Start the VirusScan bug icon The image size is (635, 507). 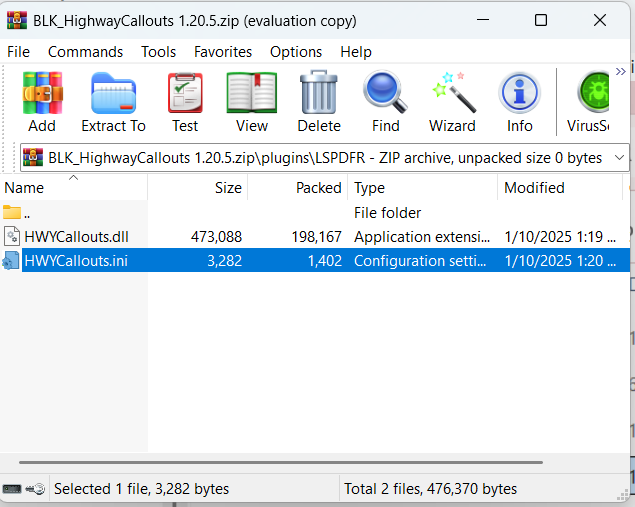coord(593,92)
